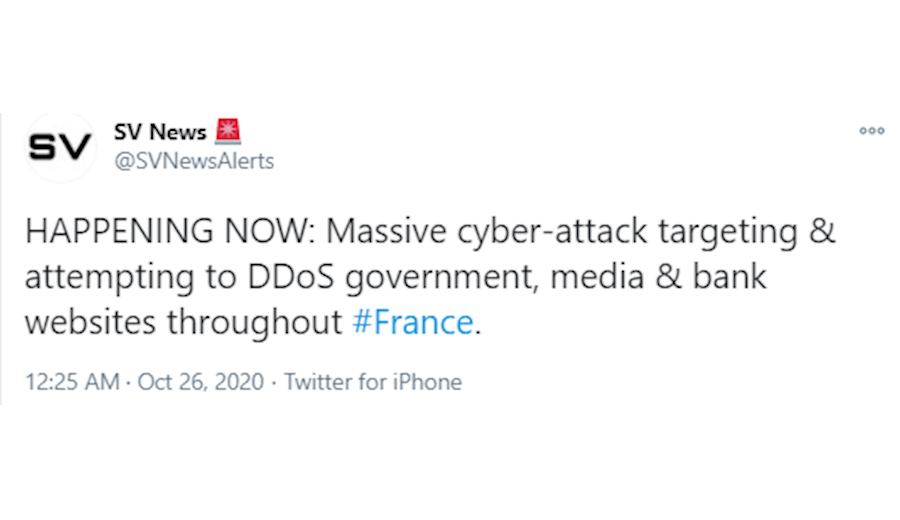Click the word websites in the tweet
Screen dimensions: 900x520
click(90, 322)
